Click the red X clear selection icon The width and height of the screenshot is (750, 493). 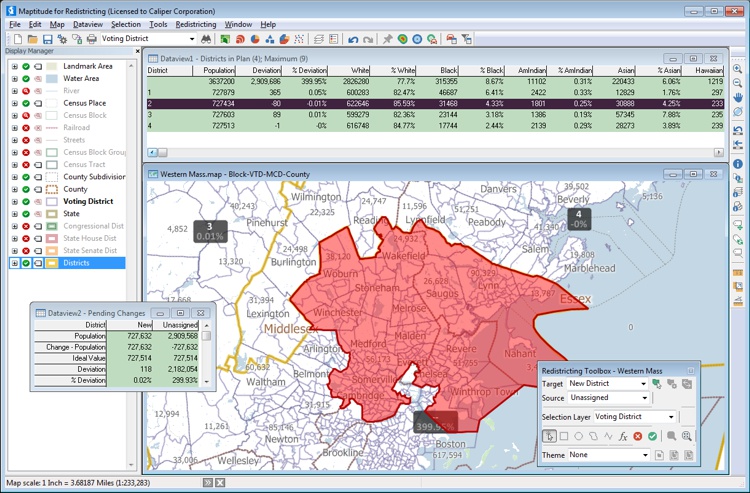click(x=637, y=436)
